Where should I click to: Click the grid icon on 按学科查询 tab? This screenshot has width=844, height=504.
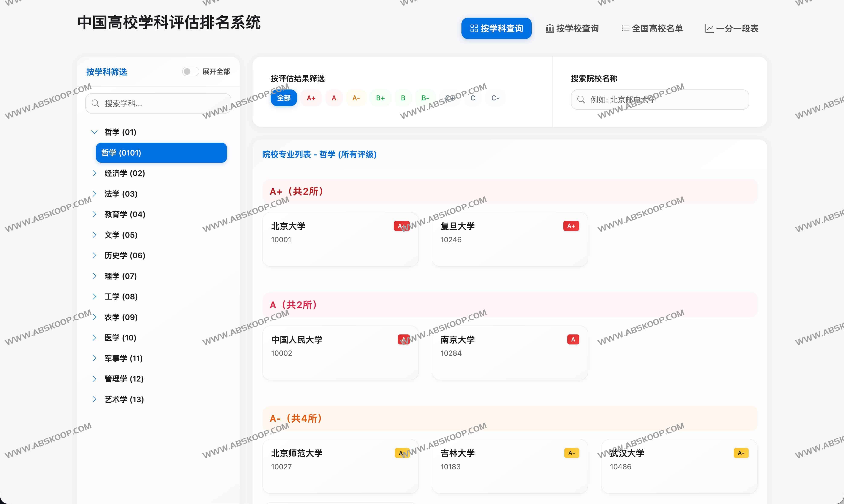pos(474,29)
